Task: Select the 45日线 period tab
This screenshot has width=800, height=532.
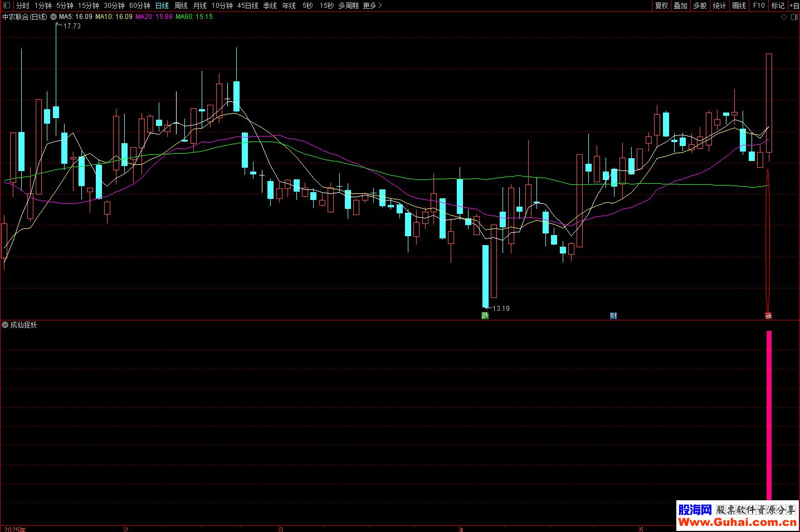Action: point(248,6)
